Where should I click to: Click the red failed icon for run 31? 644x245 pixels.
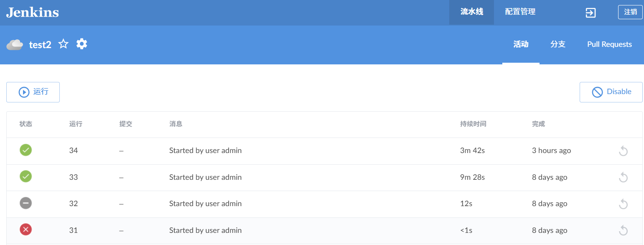click(x=26, y=230)
